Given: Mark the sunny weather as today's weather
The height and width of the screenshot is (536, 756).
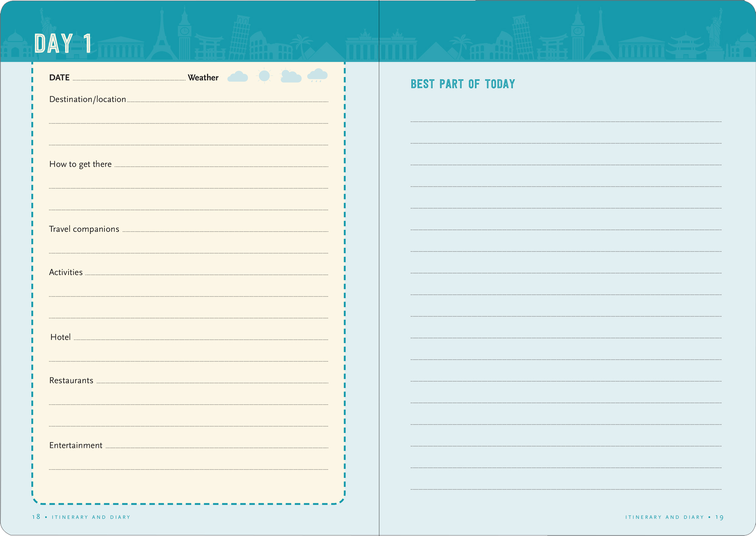Looking at the screenshot, I should [264, 76].
